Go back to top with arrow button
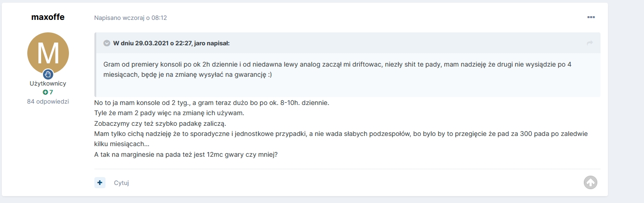Screen dimensions: 644x203 point(590,183)
